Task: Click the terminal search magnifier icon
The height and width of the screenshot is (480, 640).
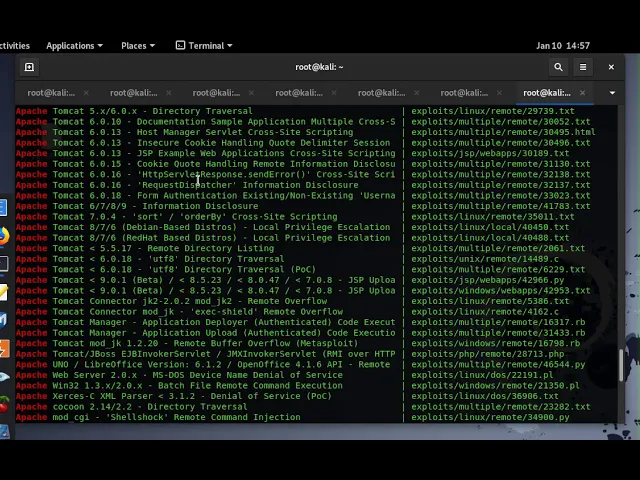Action: tap(558, 67)
